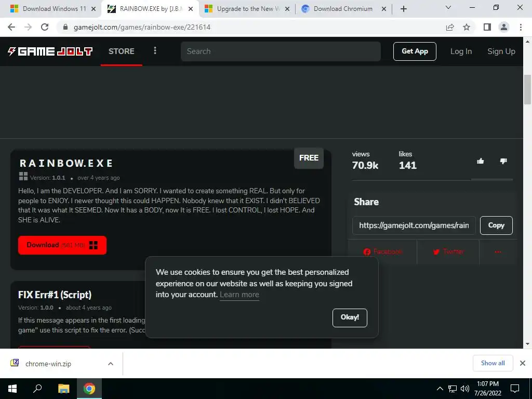
Task: Open the Chrome profile menu
Action: [x=504, y=27]
